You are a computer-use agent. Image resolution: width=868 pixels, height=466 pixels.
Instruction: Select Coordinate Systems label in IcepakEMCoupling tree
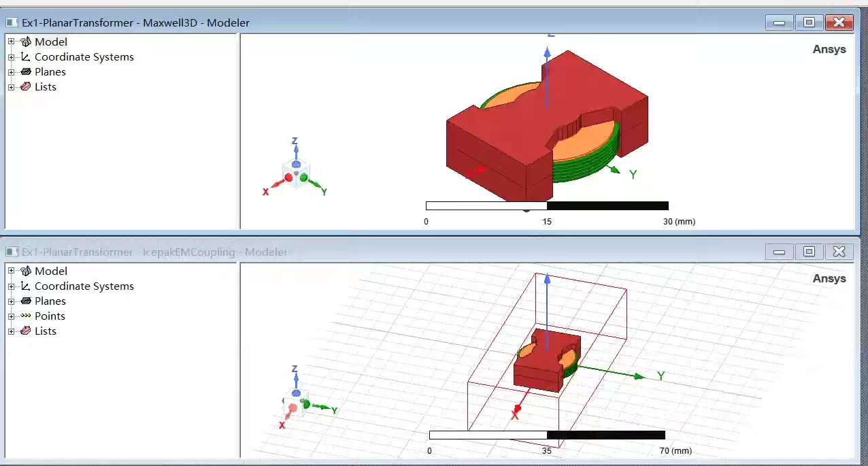pyautogui.click(x=84, y=286)
